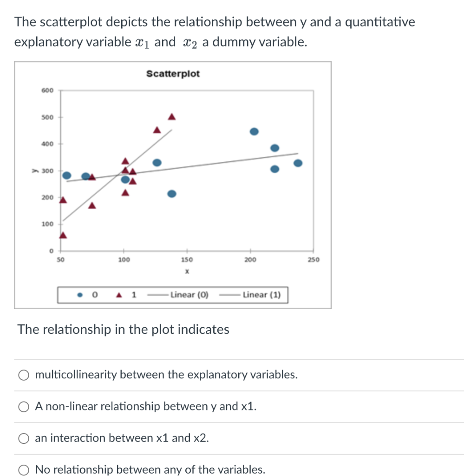
Task: Click the x axis label below the chart
Action: click(x=187, y=271)
